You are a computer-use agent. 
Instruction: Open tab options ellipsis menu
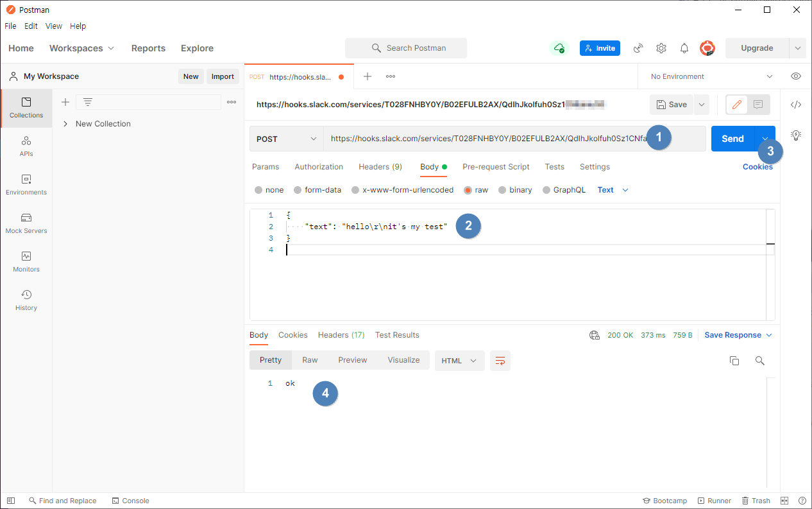point(390,76)
